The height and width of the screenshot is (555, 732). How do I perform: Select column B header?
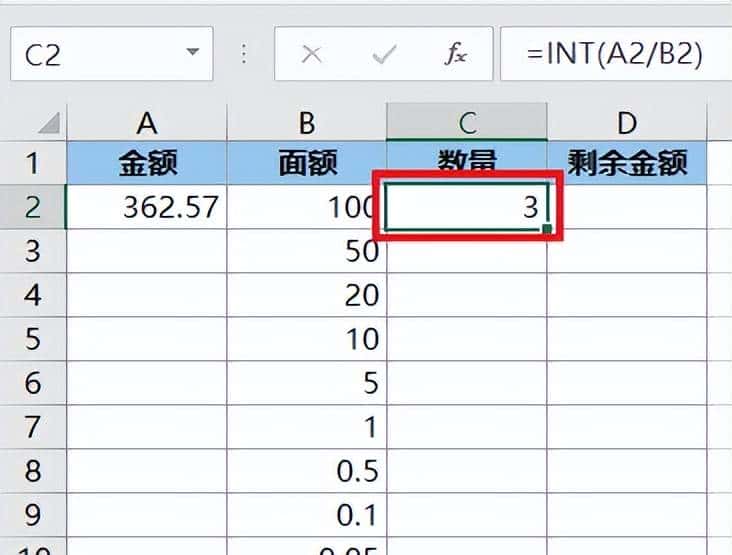tap(307, 122)
